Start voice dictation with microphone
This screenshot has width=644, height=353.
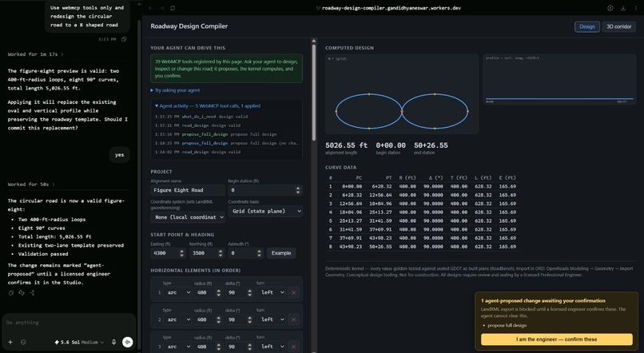113,342
